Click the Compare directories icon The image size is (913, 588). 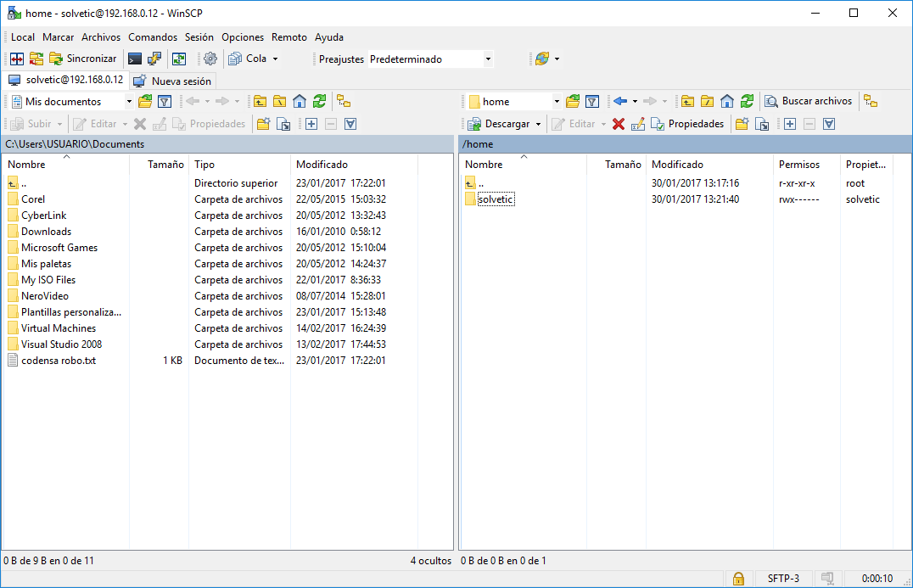17,59
